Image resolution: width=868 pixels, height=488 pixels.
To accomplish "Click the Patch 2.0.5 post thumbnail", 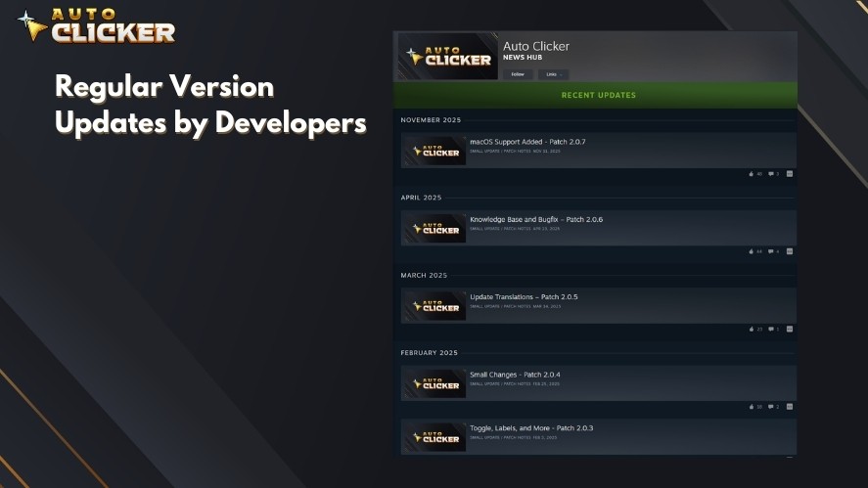I will tap(434, 305).
